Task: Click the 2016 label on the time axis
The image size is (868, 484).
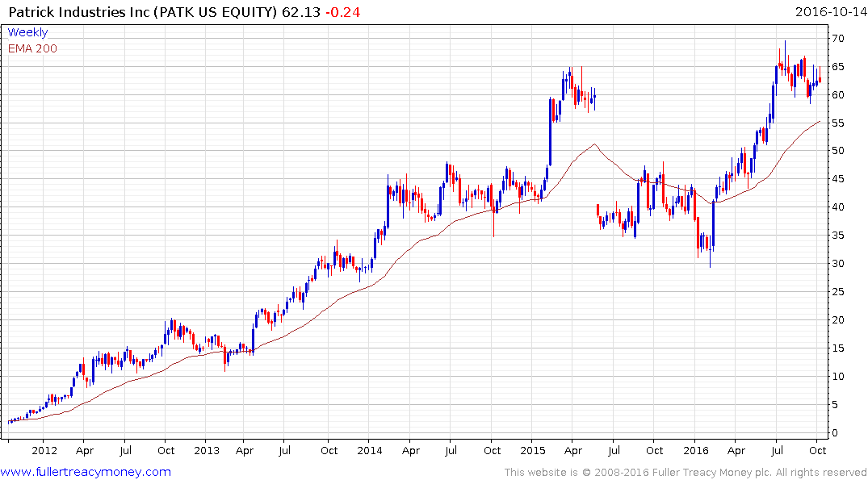Action: pyautogui.click(x=695, y=450)
